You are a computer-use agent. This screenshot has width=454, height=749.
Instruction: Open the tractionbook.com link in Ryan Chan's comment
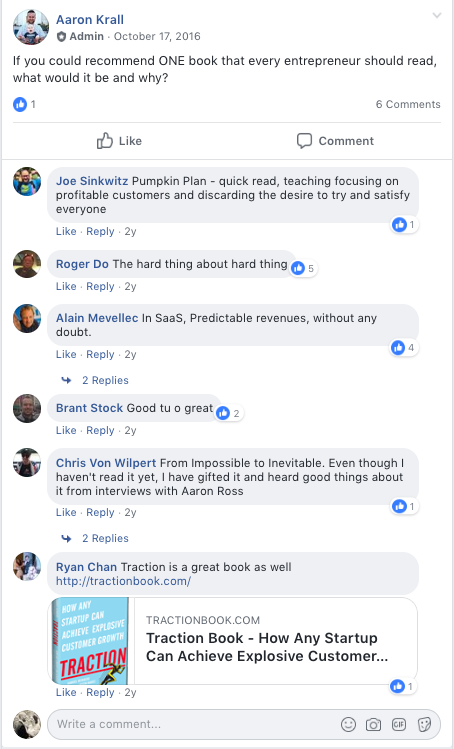[123, 581]
